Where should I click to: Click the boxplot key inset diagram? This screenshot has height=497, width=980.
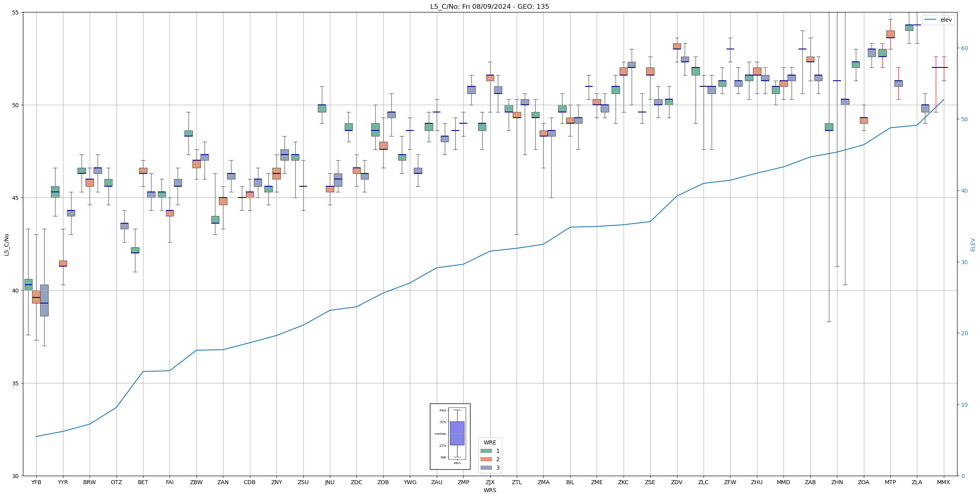pyautogui.click(x=450, y=436)
